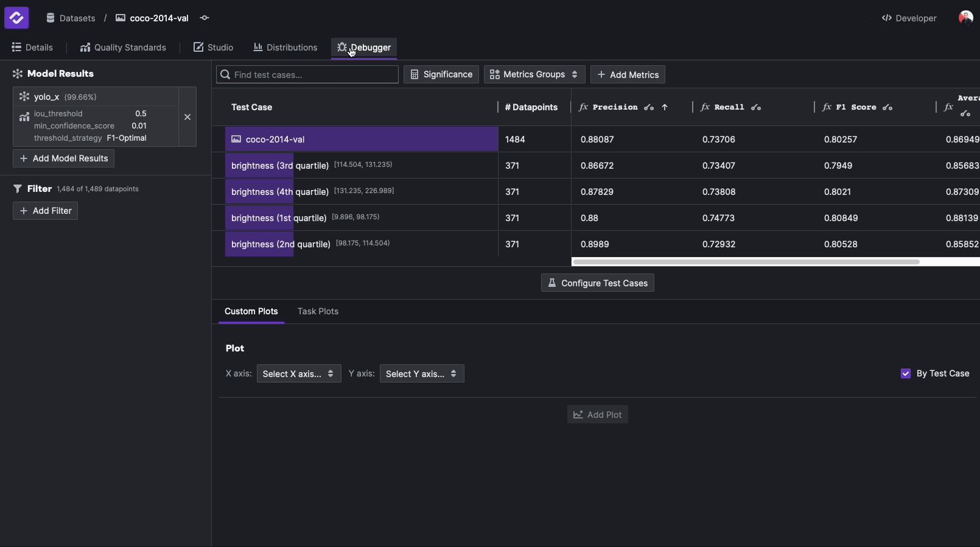Screen dimensions: 980x547
Task: Click the yolo_x model icon
Action: pos(24,97)
